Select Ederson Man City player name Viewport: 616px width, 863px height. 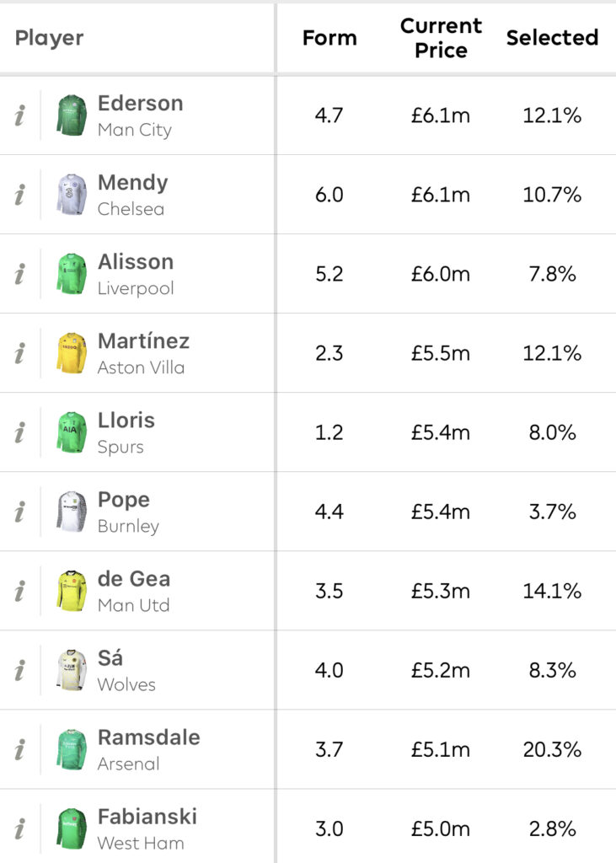[141, 115]
